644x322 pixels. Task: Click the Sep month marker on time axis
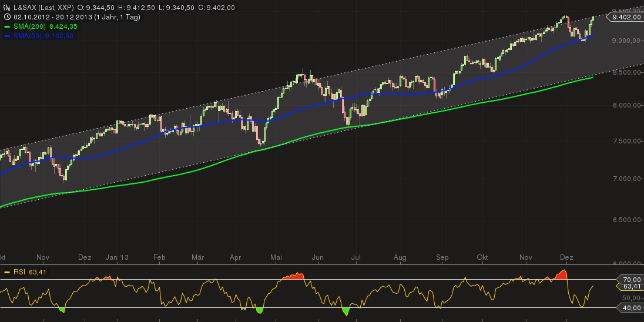click(442, 257)
